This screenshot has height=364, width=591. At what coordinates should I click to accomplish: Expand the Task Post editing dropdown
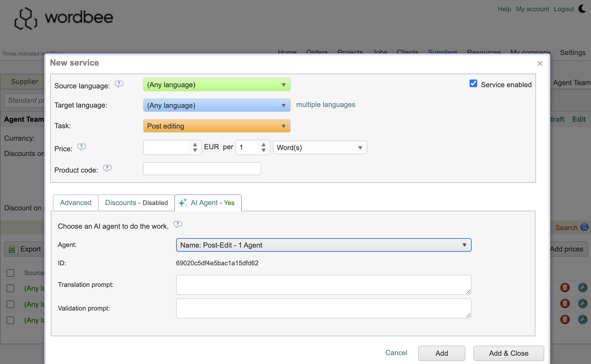[217, 126]
